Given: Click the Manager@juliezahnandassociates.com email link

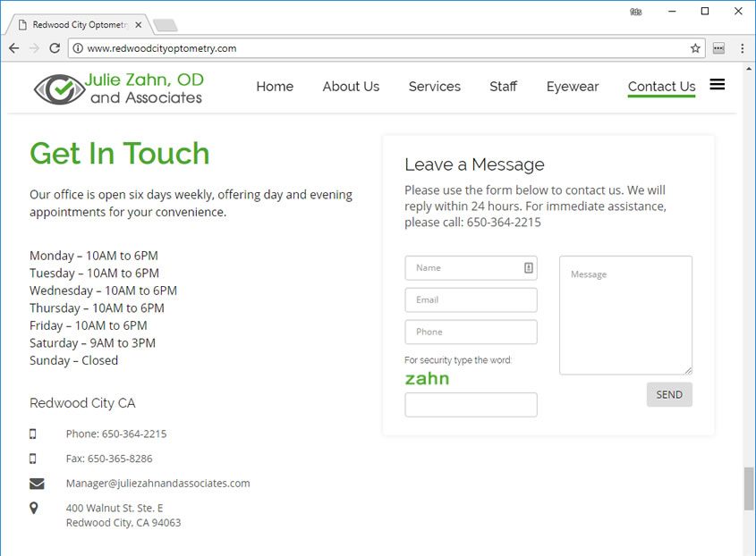Looking at the screenshot, I should (x=157, y=484).
